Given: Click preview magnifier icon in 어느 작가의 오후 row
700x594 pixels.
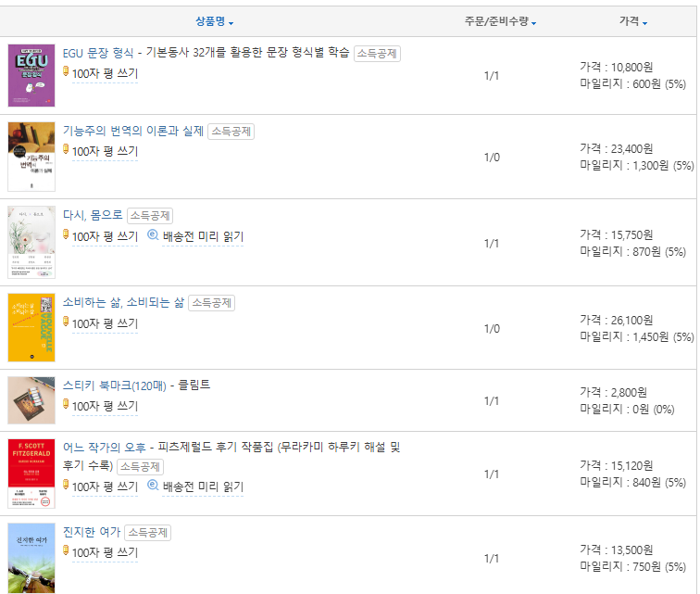Looking at the screenshot, I should pos(153,485).
